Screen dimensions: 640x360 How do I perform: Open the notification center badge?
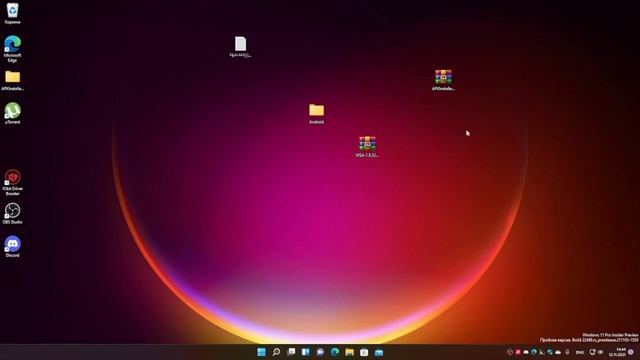click(x=631, y=352)
